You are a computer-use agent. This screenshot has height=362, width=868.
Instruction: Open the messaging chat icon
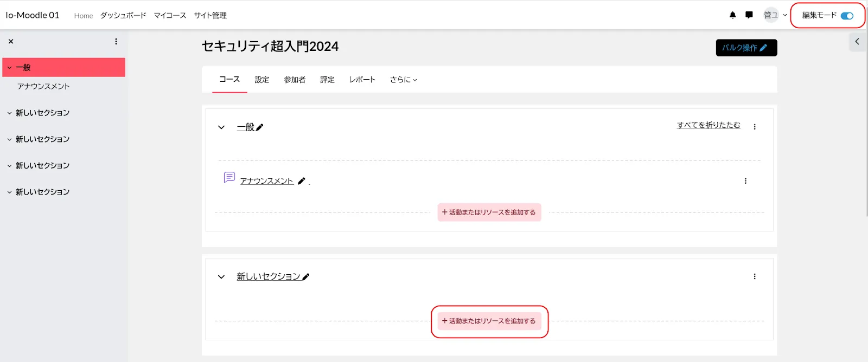pyautogui.click(x=749, y=15)
